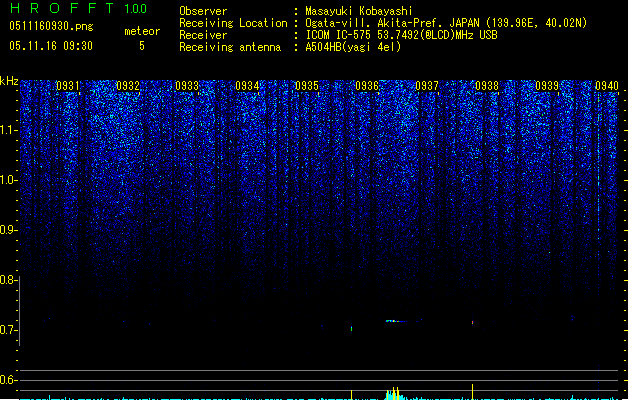Click the A504HB(yagi 4el) antenna text

(353, 47)
